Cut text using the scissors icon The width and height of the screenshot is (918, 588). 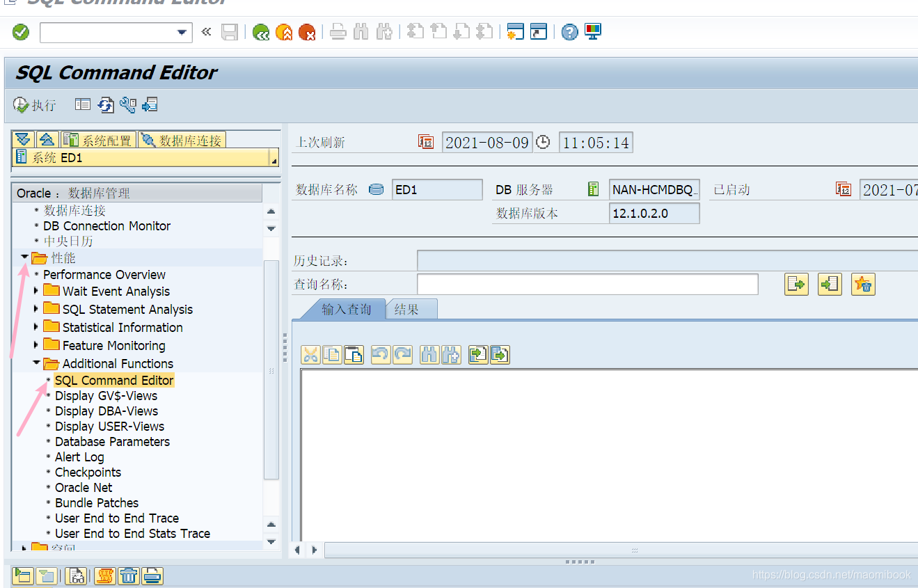point(310,354)
